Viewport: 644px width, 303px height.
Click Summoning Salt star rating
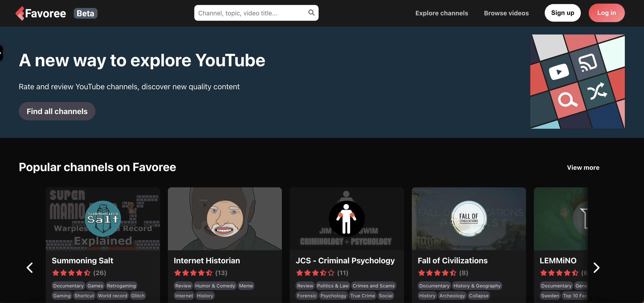point(71,273)
